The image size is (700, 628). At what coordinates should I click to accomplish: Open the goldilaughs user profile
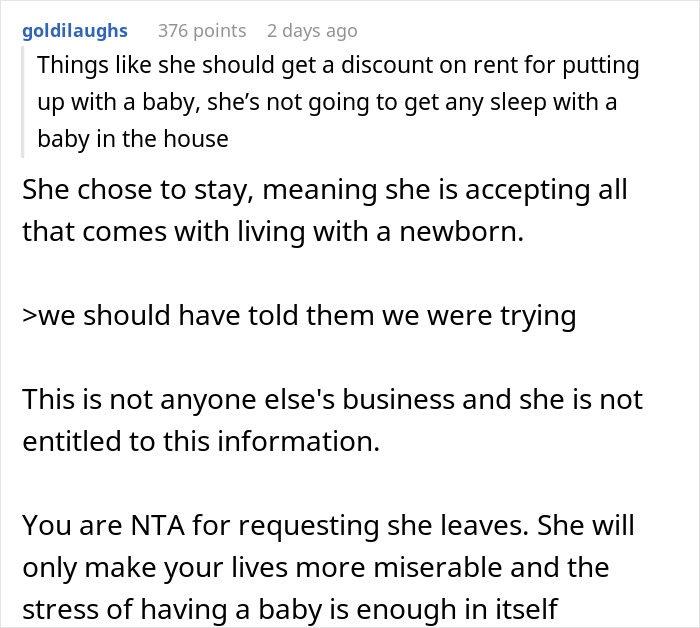tap(75, 31)
